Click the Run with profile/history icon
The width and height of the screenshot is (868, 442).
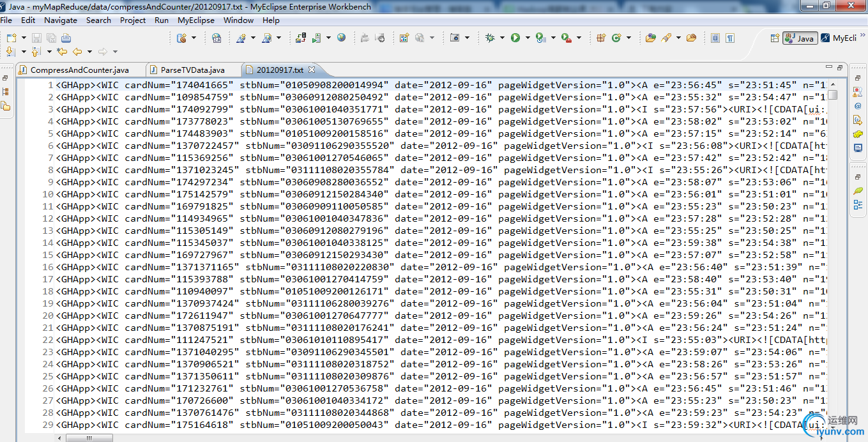point(541,38)
